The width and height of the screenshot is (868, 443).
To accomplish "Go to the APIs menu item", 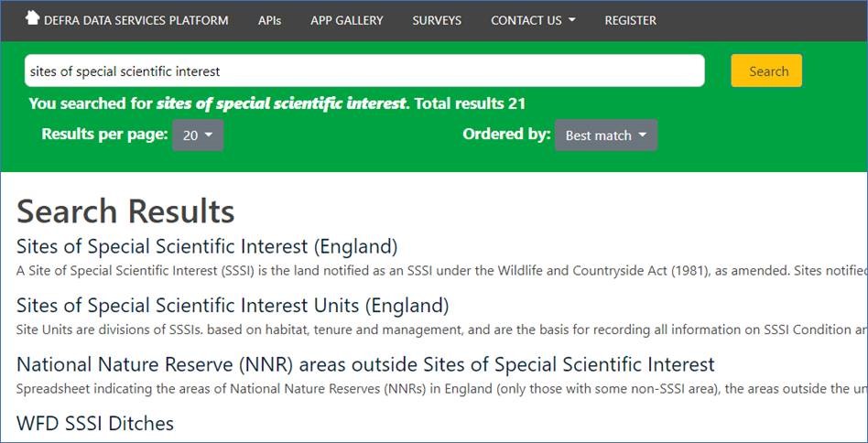I will (269, 20).
